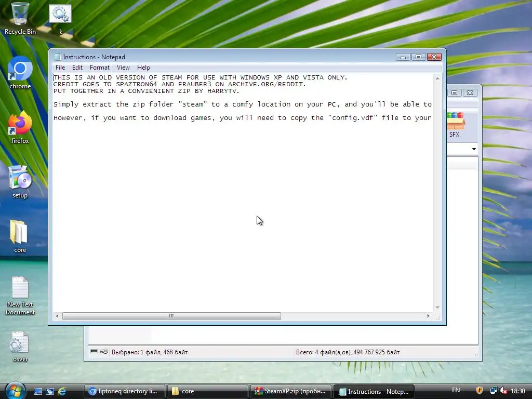
Task: Close the Instructions Notepad window
Action: [434, 57]
